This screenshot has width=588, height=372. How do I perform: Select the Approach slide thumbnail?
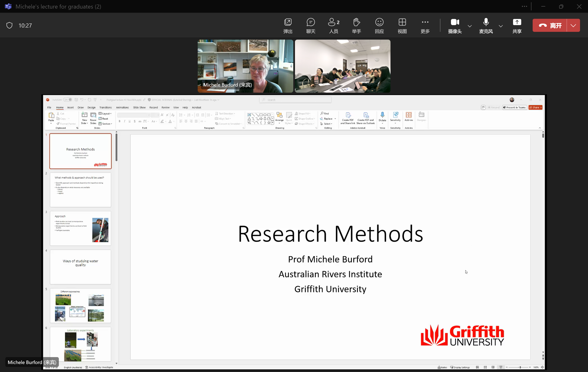(x=80, y=228)
